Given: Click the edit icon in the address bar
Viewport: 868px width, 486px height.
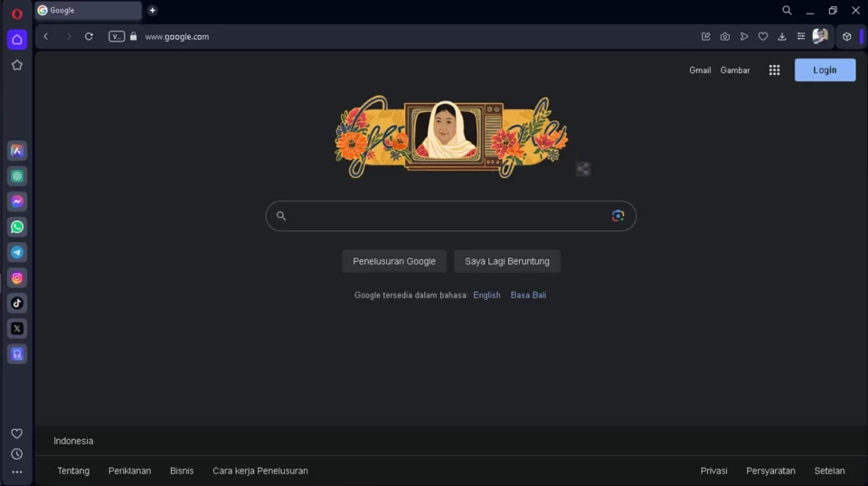Looking at the screenshot, I should coord(706,36).
